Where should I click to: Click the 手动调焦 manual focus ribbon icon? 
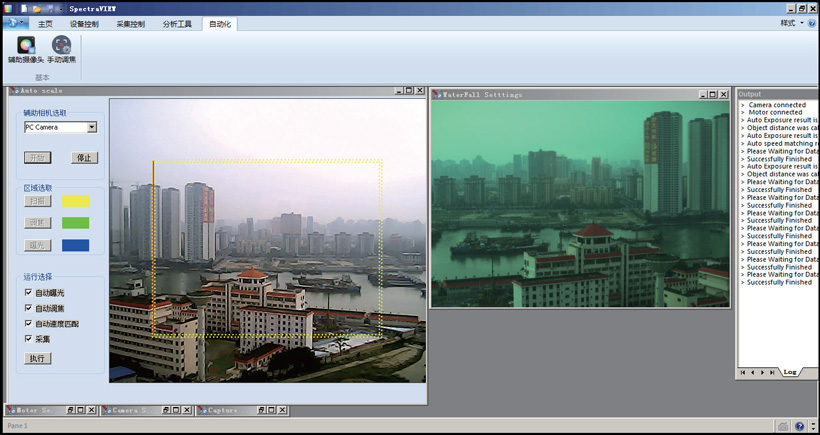[x=61, y=46]
